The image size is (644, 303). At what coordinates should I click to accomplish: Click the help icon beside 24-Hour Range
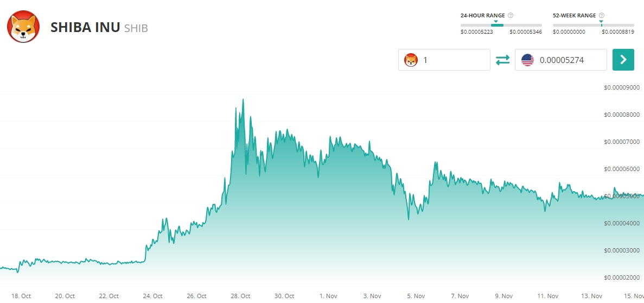click(x=511, y=16)
